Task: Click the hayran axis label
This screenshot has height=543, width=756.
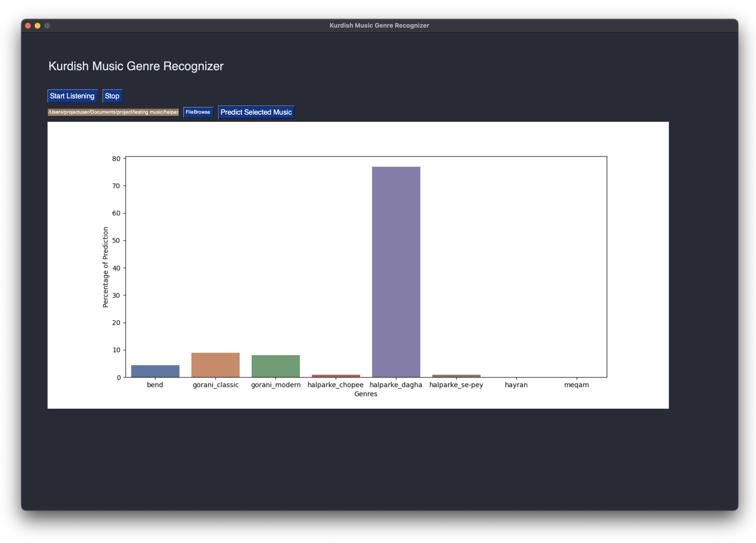Action: (516, 385)
